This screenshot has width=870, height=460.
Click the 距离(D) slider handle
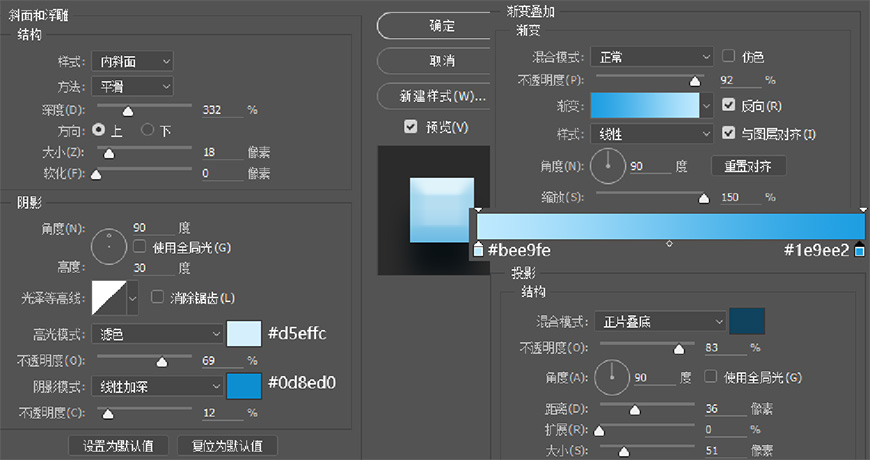pyautogui.click(x=635, y=411)
